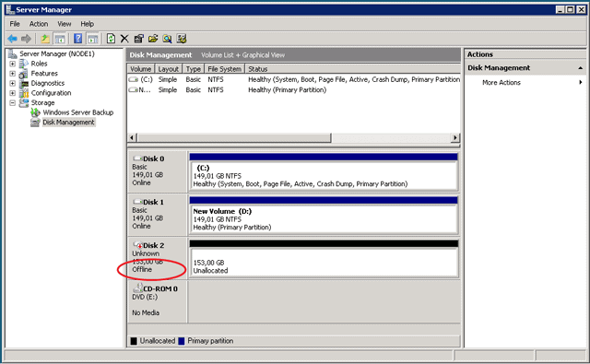Click the black Unallocated legend swatch
Screen dimensions: 590x364
134,341
